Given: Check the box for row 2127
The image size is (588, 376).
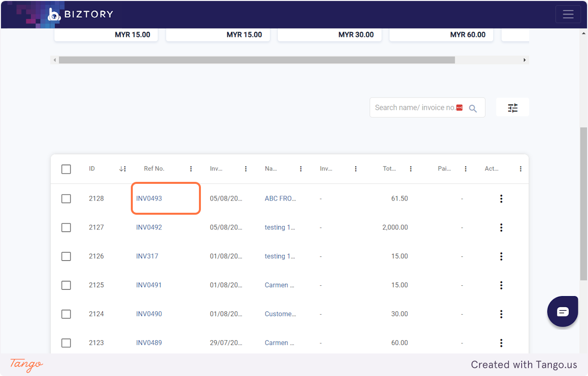Looking at the screenshot, I should [66, 227].
